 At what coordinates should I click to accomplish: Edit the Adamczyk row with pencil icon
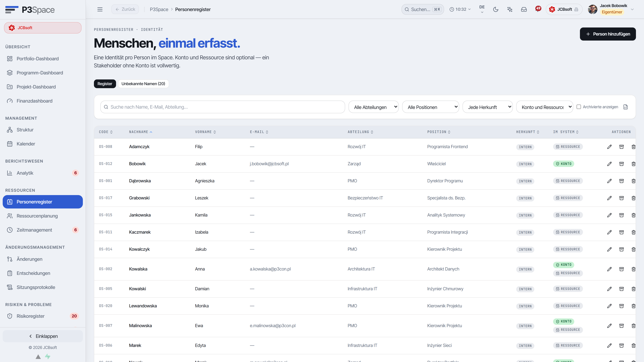609,147
